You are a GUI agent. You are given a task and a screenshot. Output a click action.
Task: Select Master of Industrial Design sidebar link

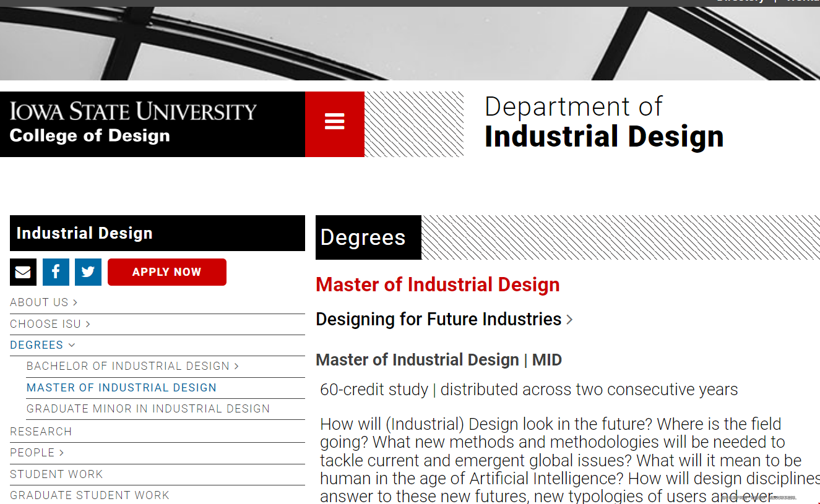121,388
